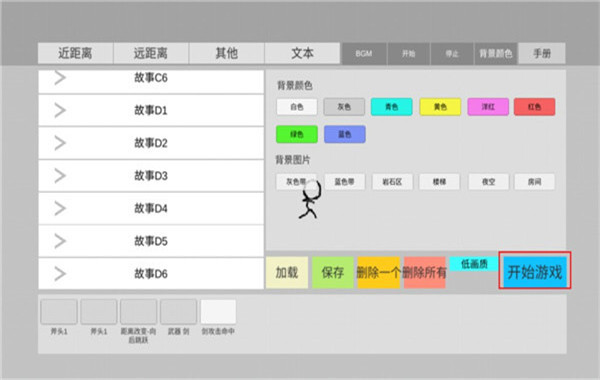The height and width of the screenshot is (380, 600).
Task: Select the 绿色 green swatch
Action: 297,134
